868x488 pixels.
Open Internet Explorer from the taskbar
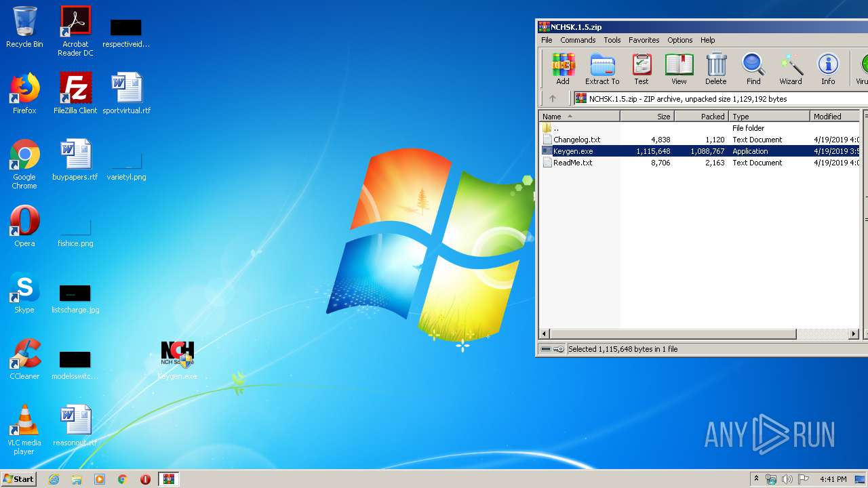click(x=54, y=479)
